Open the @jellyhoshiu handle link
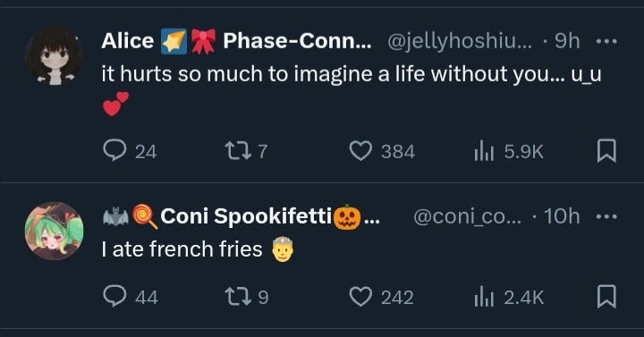644x337 pixels. pyautogui.click(x=459, y=41)
